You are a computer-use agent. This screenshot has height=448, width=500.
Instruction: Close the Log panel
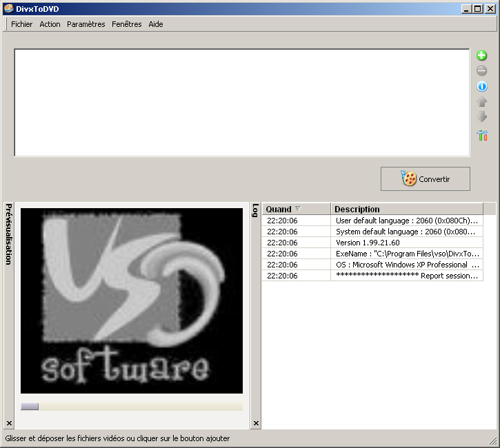click(x=256, y=423)
